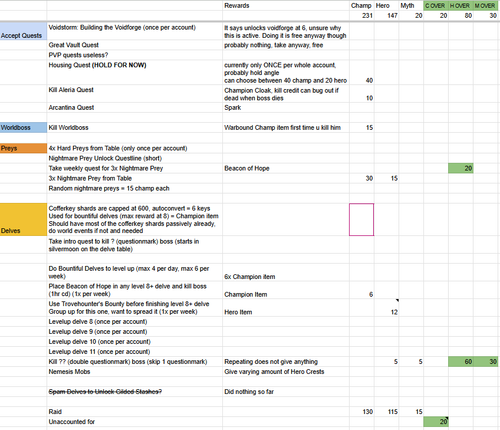Select the 6x Champion item reward cell
The image size is (500, 430).
pyautogui.click(x=286, y=272)
